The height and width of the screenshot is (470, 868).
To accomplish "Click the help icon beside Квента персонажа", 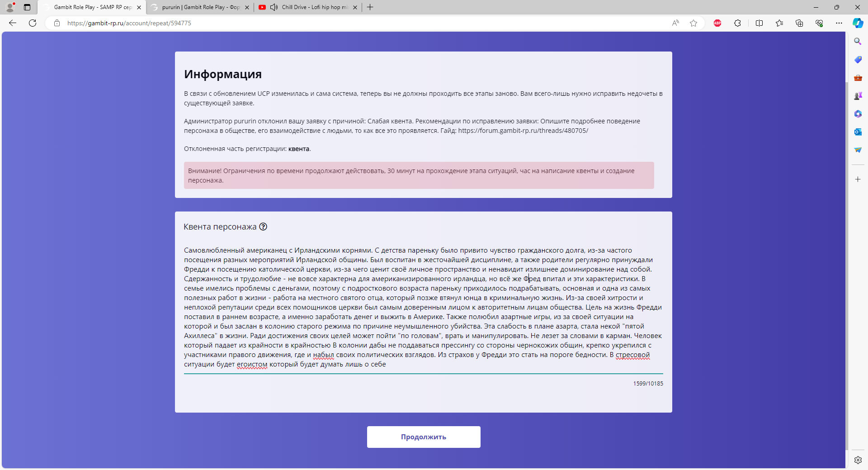I will (263, 227).
